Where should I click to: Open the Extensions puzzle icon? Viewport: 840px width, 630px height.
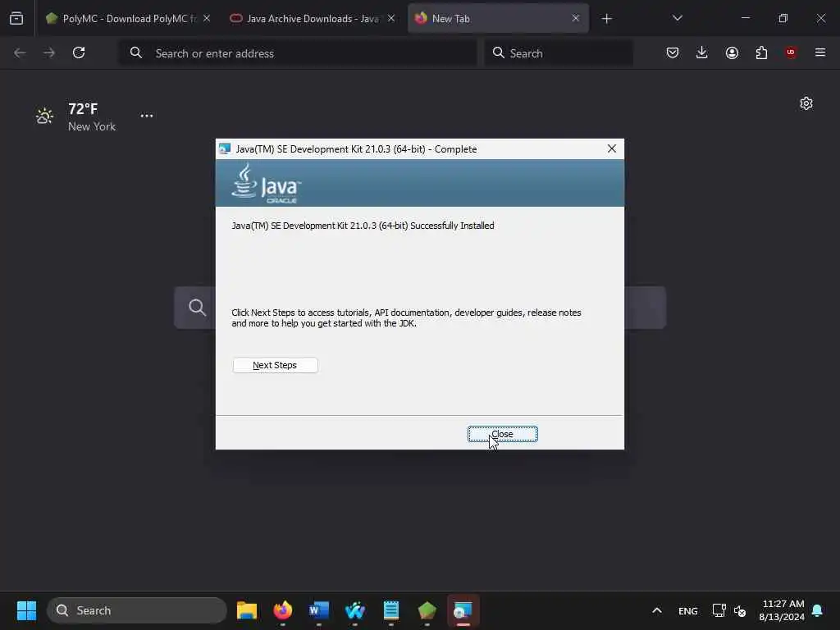coord(761,52)
